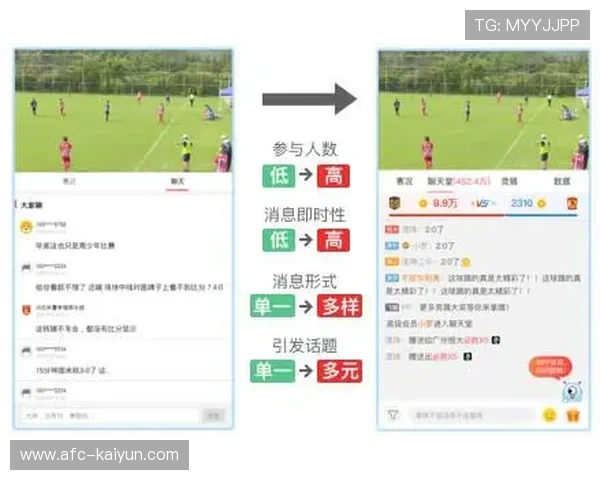Screen dimensions: 600x480
Task: Switch to 赛况 tab in right phone
Action: 404,181
